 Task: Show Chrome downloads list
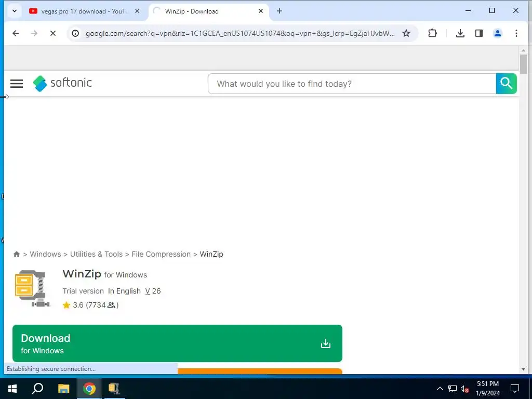pyautogui.click(x=460, y=33)
